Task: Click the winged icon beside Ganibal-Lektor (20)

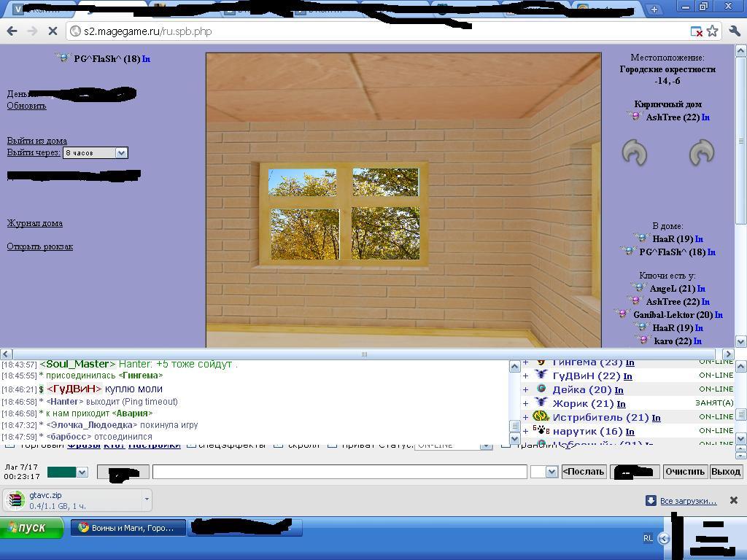Action: point(622,314)
